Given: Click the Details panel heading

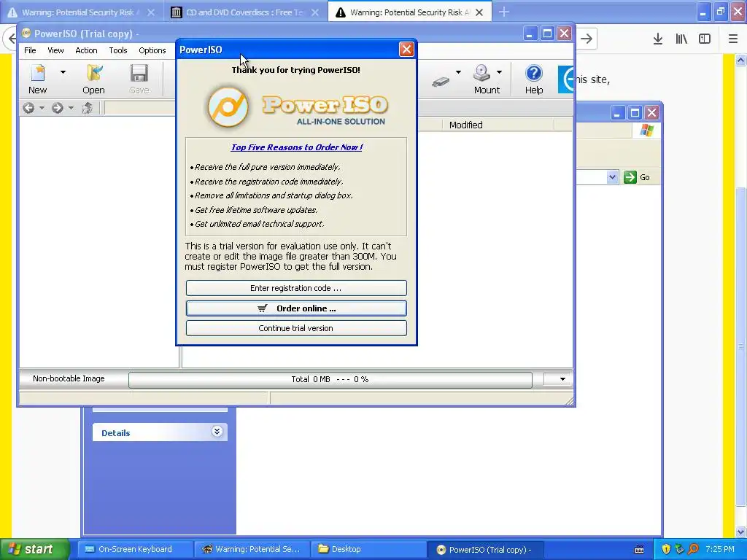Looking at the screenshot, I should tap(116, 433).
